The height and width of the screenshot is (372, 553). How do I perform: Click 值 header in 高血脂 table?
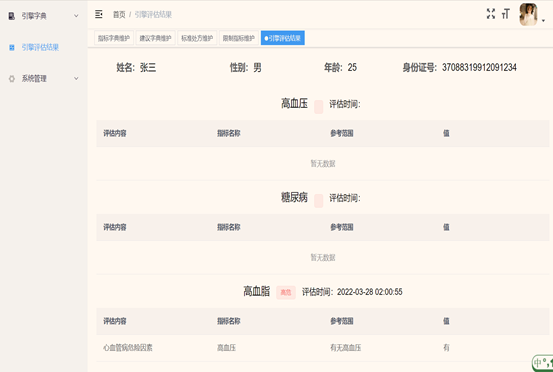(x=446, y=321)
